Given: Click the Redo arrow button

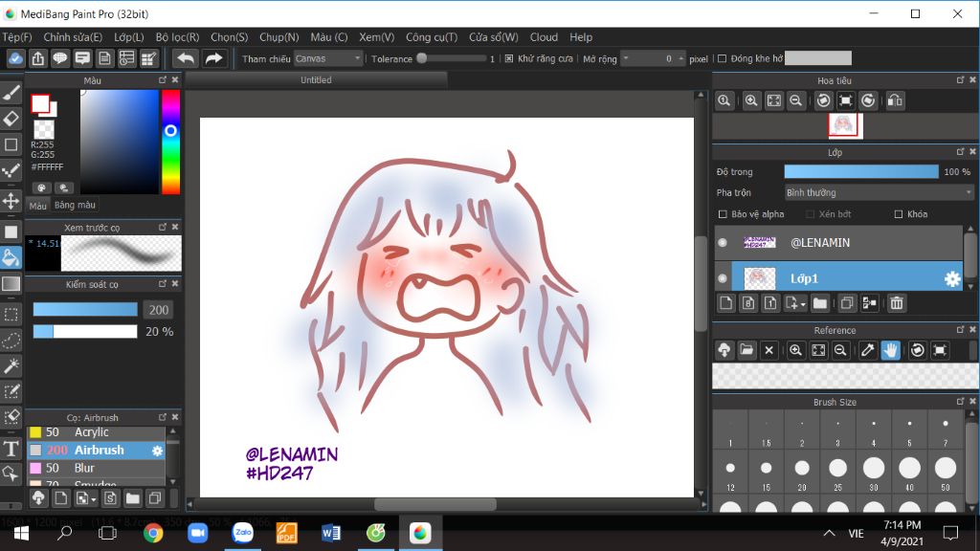Looking at the screenshot, I should 213,58.
